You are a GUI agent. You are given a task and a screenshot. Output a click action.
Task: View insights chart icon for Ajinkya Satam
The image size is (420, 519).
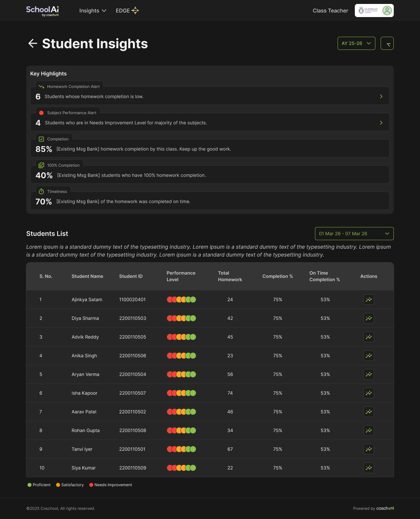point(369,300)
